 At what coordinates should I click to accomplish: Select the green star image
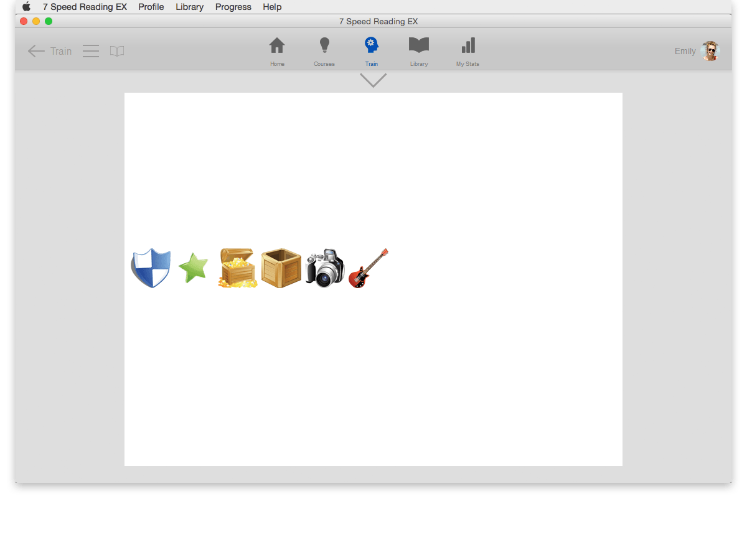[x=193, y=268]
